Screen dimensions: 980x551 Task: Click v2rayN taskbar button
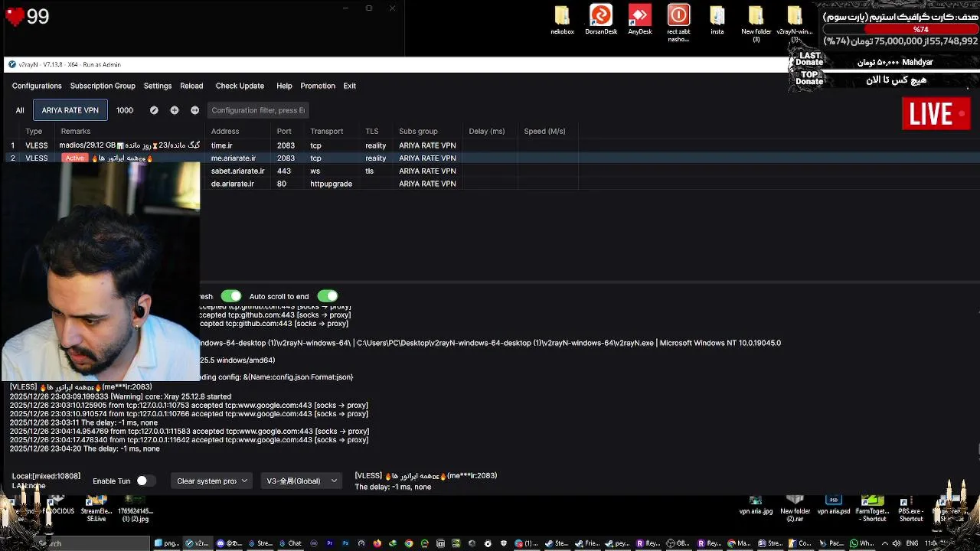pyautogui.click(x=198, y=543)
